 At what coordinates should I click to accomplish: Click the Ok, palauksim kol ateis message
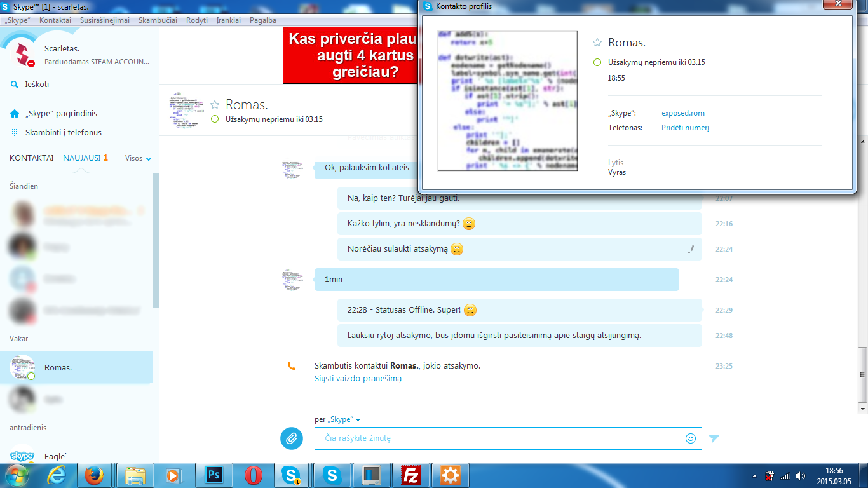click(x=367, y=168)
